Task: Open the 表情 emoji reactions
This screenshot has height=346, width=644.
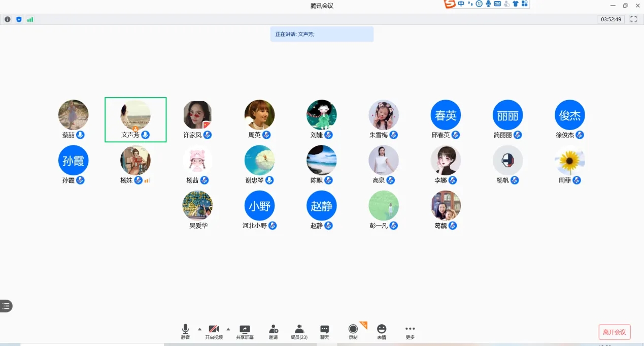Action: click(x=382, y=329)
